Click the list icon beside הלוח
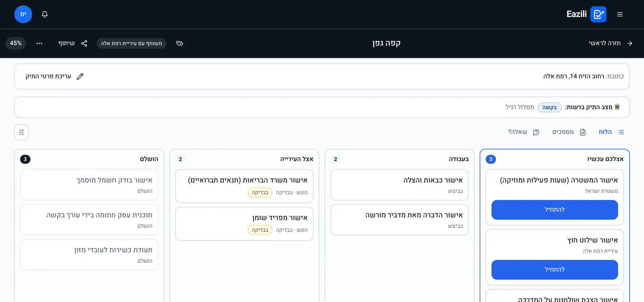This screenshot has height=302, width=644. click(621, 132)
